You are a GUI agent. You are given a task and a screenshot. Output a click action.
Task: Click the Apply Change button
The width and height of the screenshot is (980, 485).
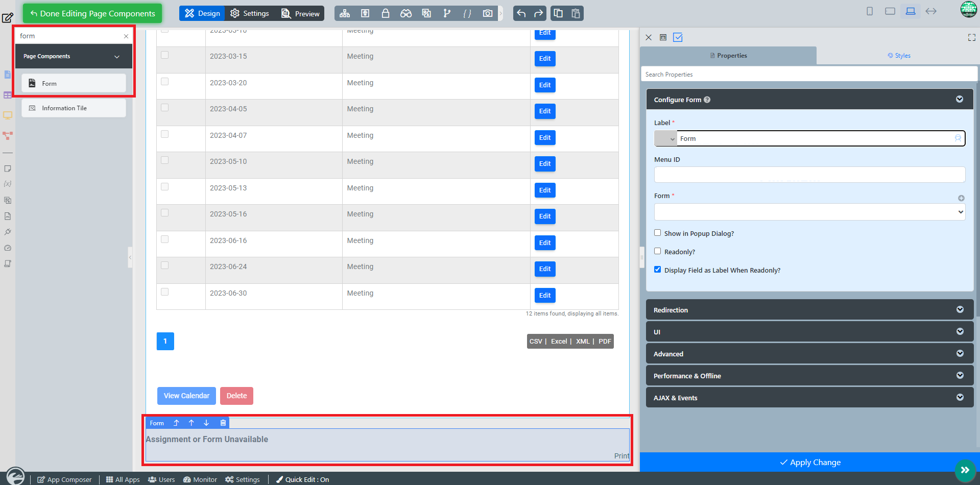point(810,462)
